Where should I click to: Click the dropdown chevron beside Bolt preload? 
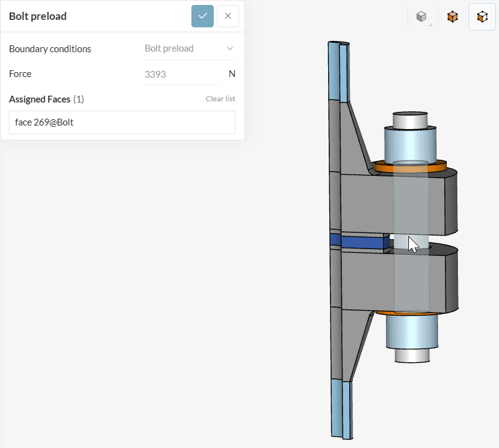pos(230,48)
